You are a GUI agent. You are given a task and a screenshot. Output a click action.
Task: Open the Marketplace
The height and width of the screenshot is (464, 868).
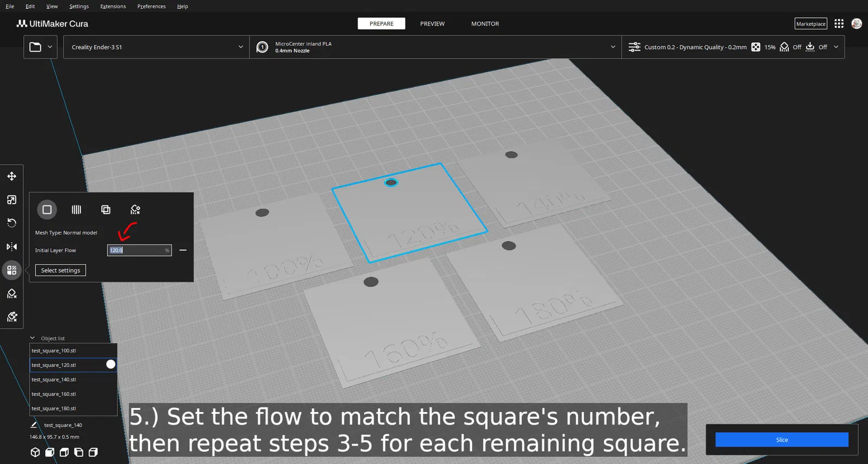(x=811, y=24)
